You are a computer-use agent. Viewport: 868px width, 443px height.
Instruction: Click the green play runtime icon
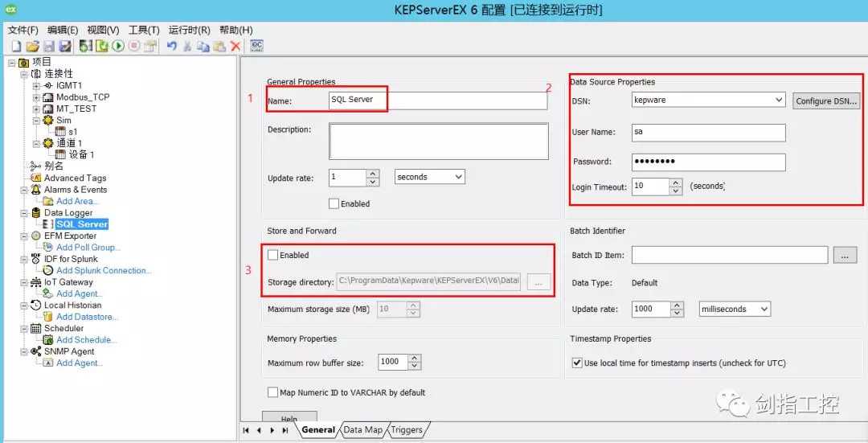coord(118,47)
